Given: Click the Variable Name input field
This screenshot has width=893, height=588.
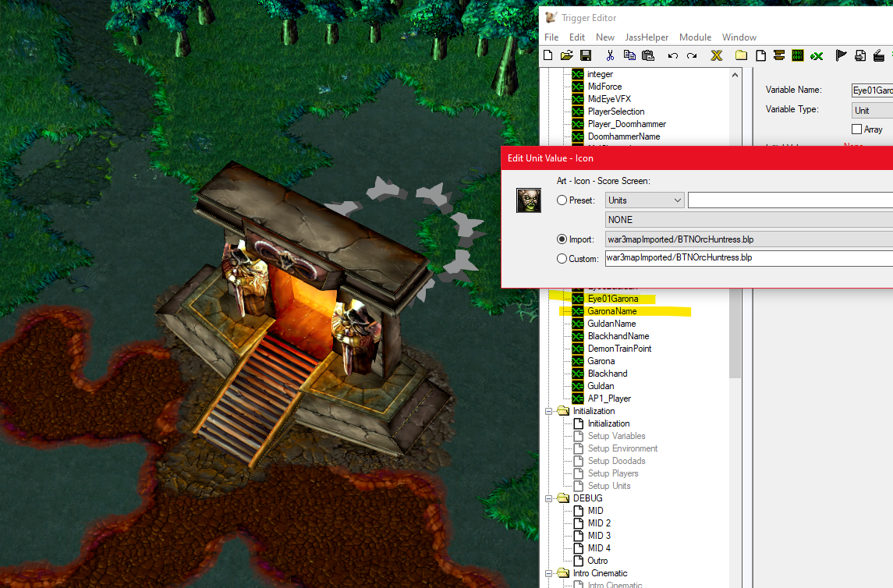Looking at the screenshot, I should pos(872,90).
